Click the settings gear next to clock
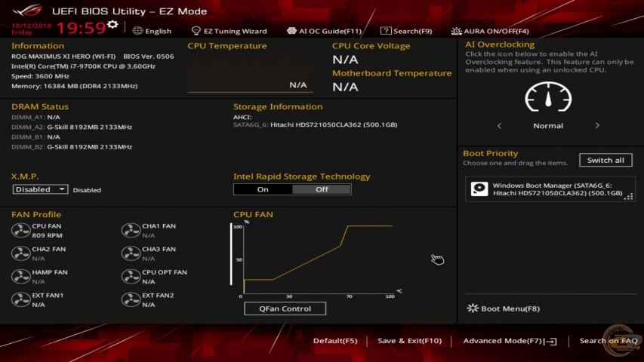The width and height of the screenshot is (644, 362). [x=112, y=25]
